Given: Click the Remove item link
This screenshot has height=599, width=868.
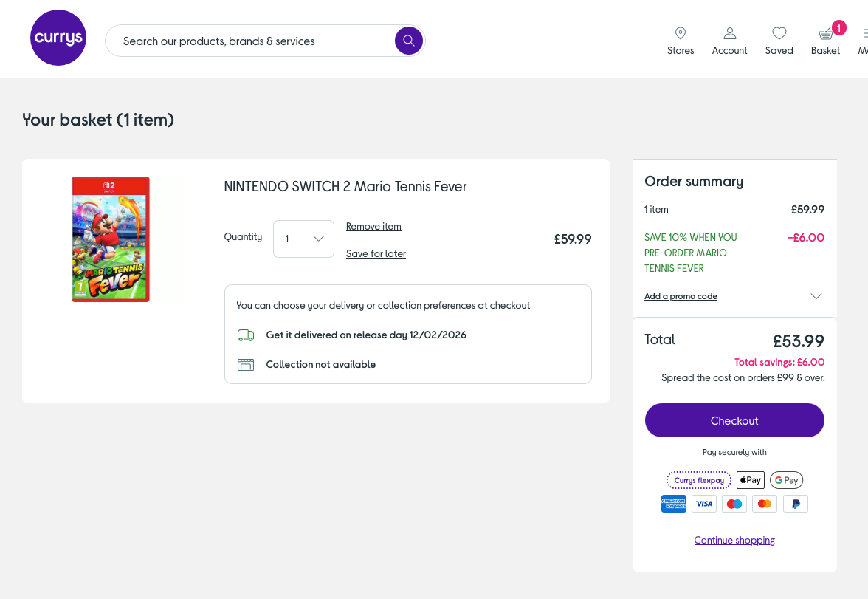Looking at the screenshot, I should pos(373,227).
